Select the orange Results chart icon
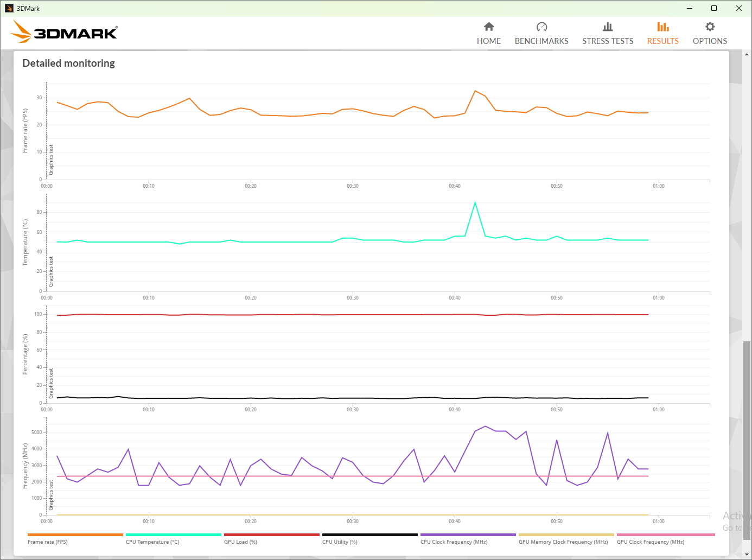The width and height of the screenshot is (752, 560). 662,27
